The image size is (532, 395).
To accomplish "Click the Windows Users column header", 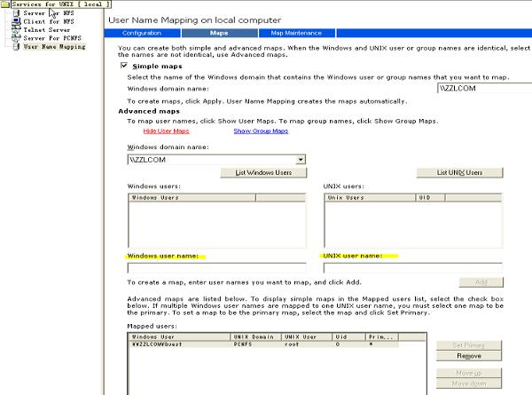I will (x=192, y=198).
